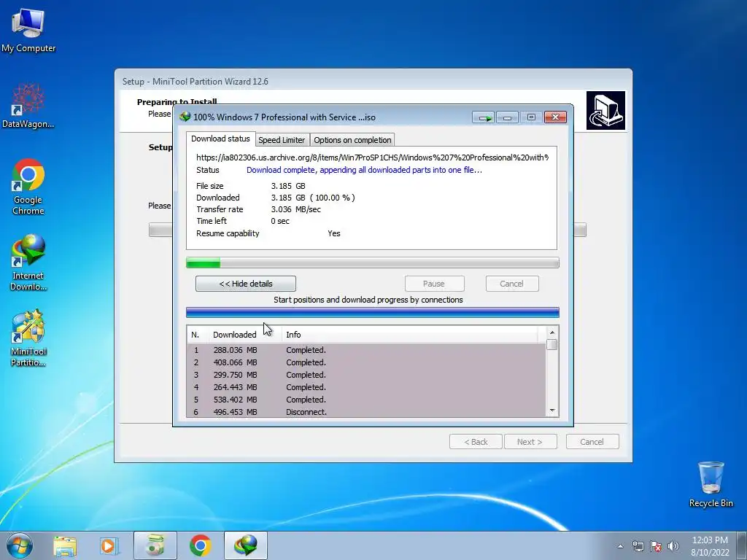Select connection row 408.066 MB
This screenshot has width=747, height=560.
366,362
